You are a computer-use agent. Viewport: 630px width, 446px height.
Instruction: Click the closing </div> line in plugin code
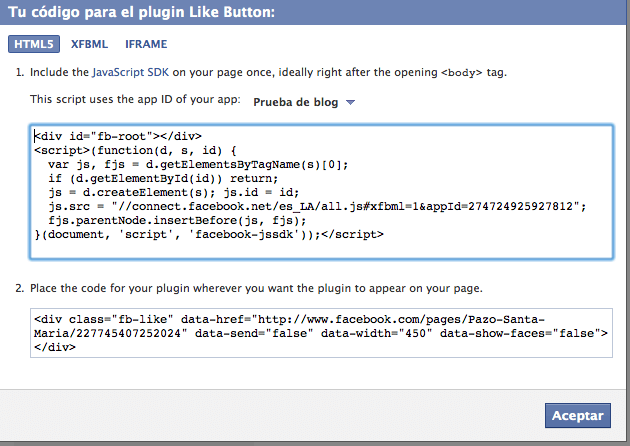coord(55,347)
